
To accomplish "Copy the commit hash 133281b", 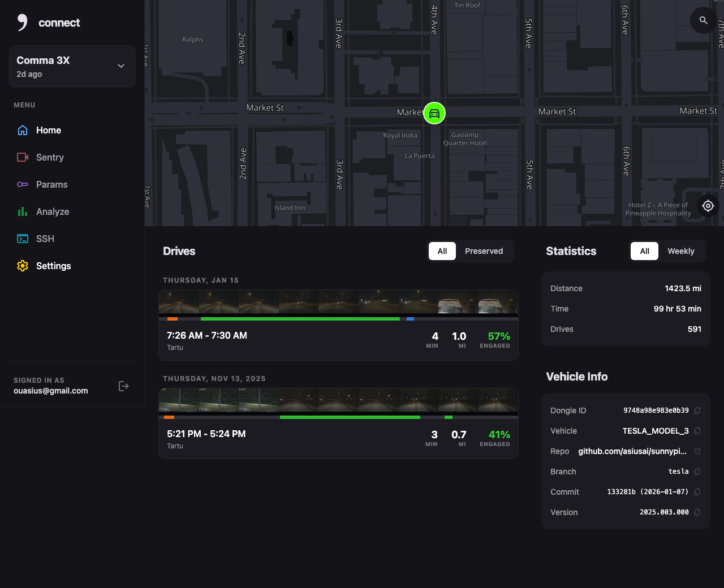I will tap(697, 492).
